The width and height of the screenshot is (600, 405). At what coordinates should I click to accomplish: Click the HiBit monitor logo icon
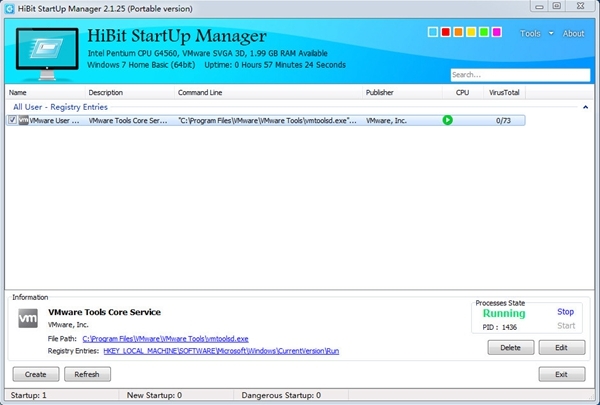coord(47,54)
